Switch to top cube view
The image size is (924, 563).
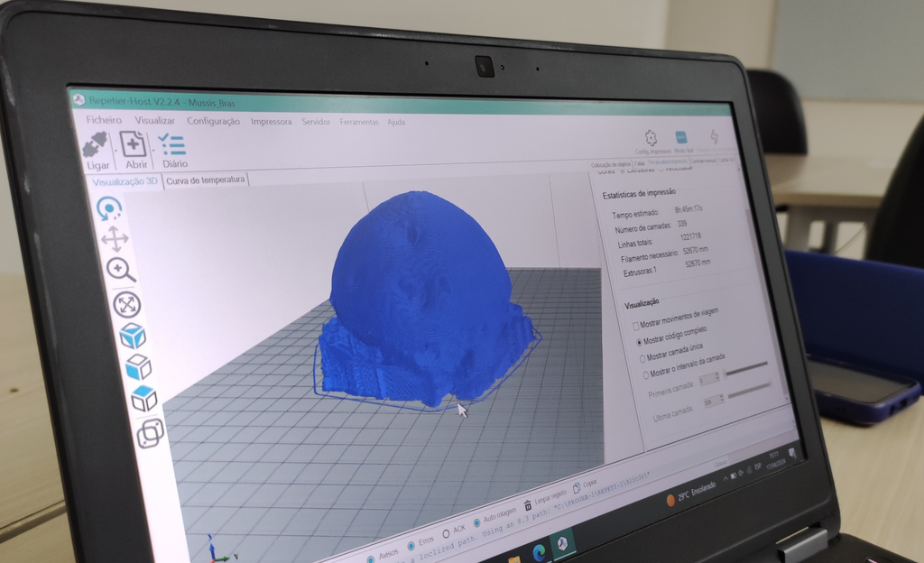(x=138, y=367)
